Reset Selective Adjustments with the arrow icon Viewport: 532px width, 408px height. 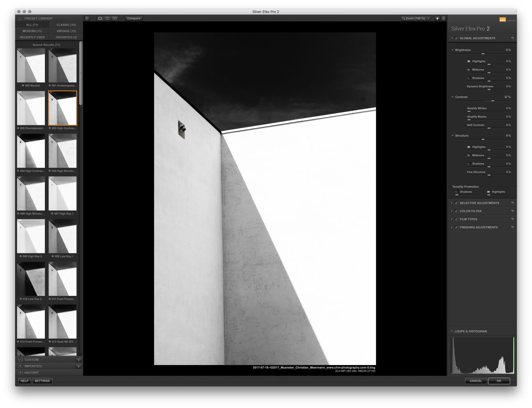click(513, 203)
